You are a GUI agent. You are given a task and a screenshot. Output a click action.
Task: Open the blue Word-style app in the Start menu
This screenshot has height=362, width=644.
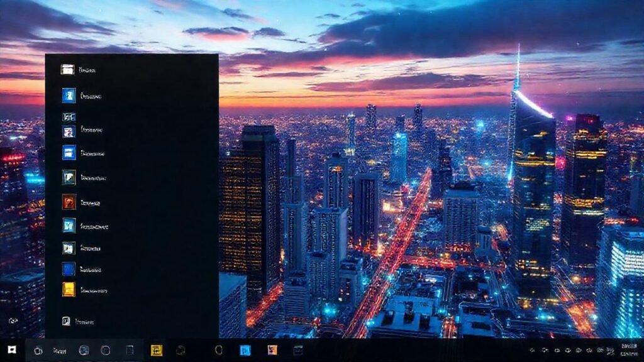pyautogui.click(x=69, y=96)
